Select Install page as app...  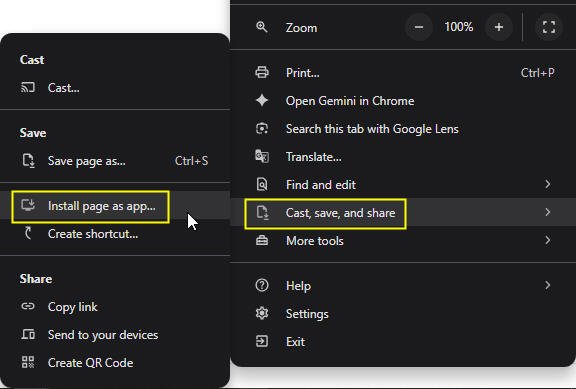[115, 206]
